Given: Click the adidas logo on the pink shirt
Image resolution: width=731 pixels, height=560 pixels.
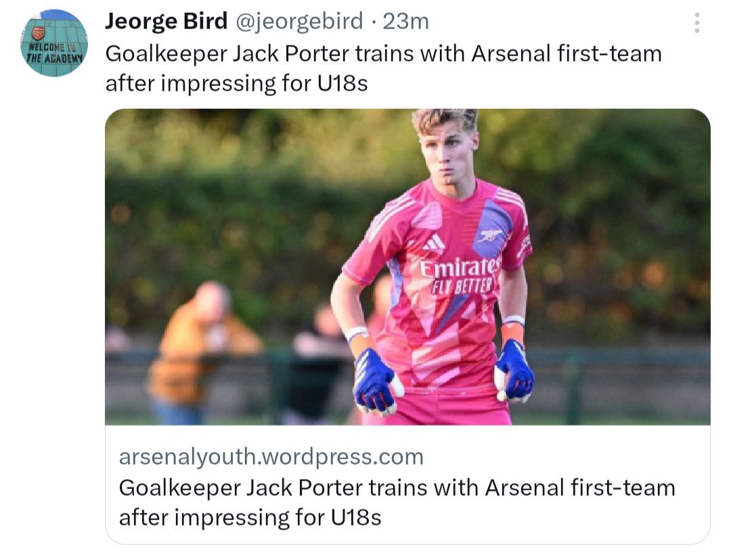Looking at the screenshot, I should click(434, 241).
